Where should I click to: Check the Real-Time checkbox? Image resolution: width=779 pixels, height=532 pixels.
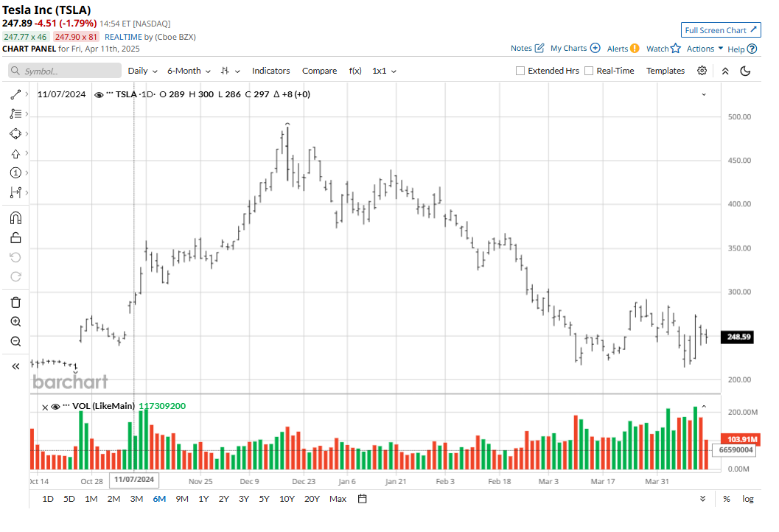(x=588, y=71)
